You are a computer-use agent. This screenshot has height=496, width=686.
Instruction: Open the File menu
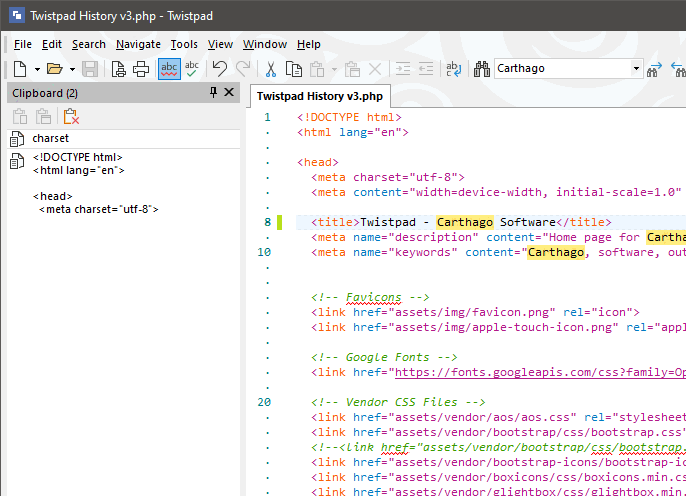coord(23,44)
